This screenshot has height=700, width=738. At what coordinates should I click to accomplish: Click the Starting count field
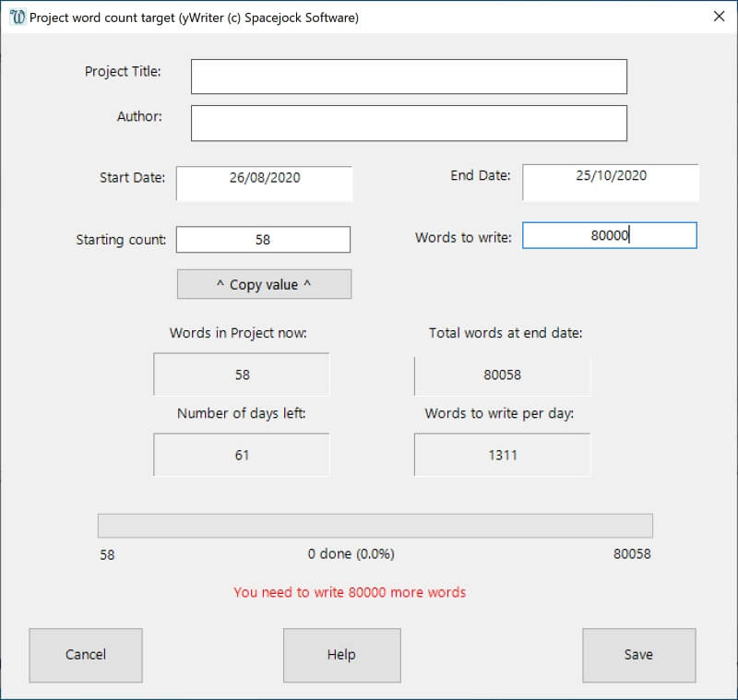263,239
